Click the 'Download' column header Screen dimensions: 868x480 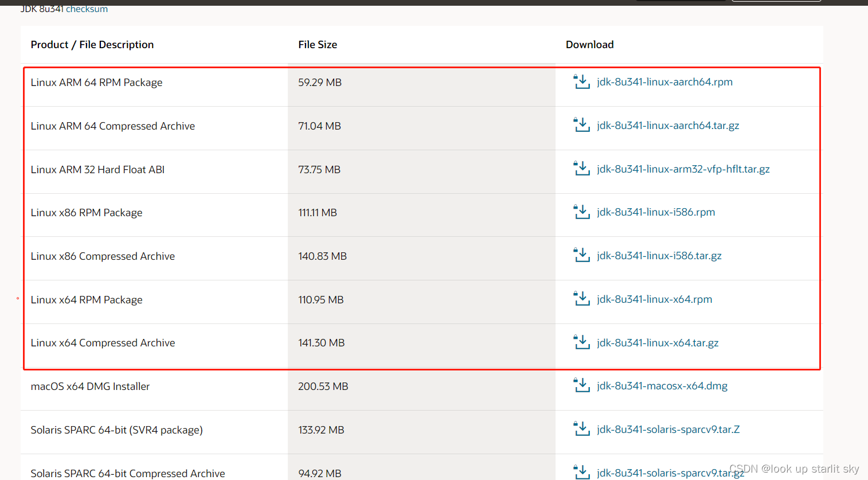tap(590, 45)
